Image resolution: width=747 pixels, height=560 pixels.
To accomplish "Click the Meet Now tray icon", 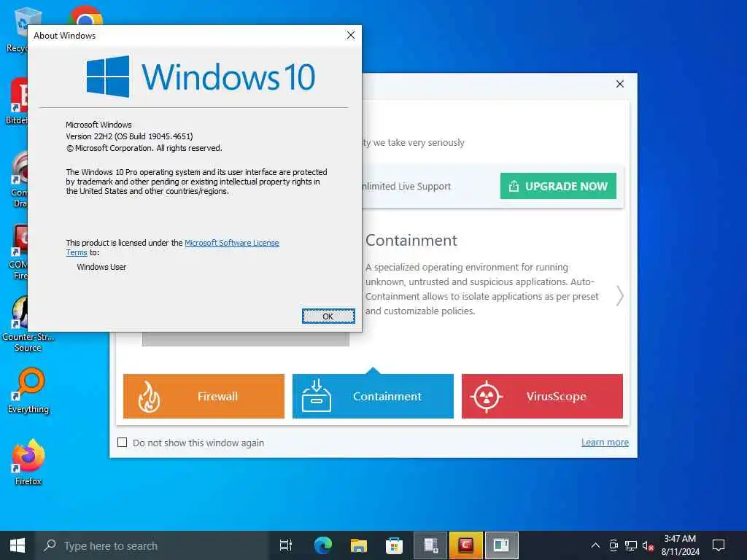I will pyautogui.click(x=614, y=545).
